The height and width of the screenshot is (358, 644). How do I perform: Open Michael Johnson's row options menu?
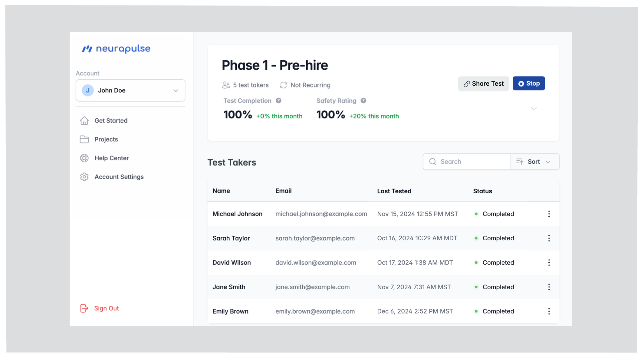(x=549, y=214)
